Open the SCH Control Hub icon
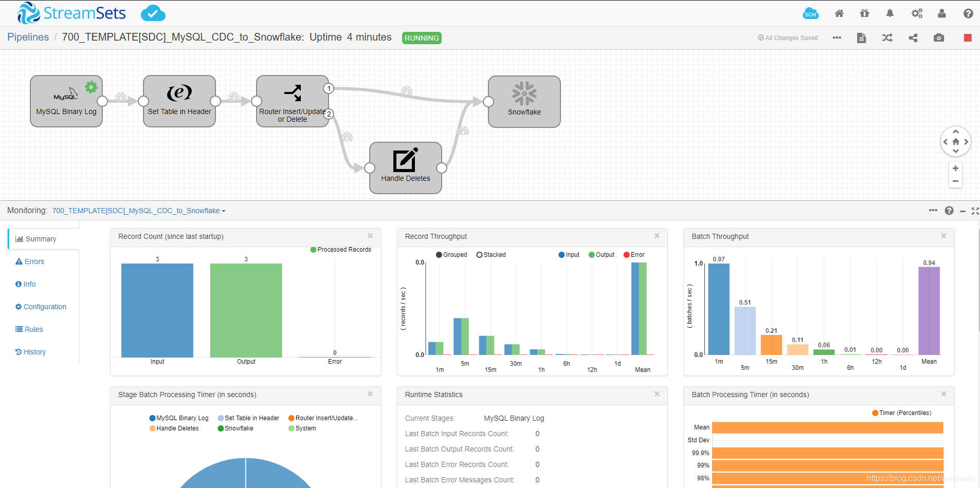Viewport: 980px width, 488px height. coord(810,13)
